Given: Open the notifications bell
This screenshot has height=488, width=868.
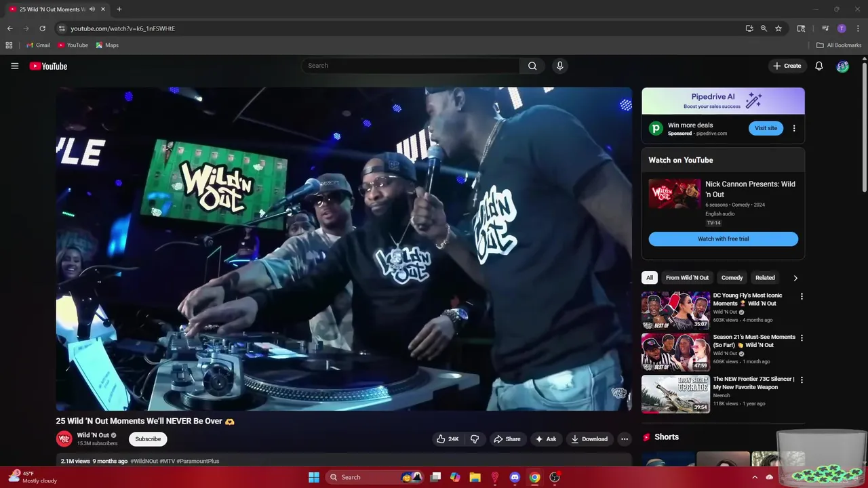Looking at the screenshot, I should point(818,66).
